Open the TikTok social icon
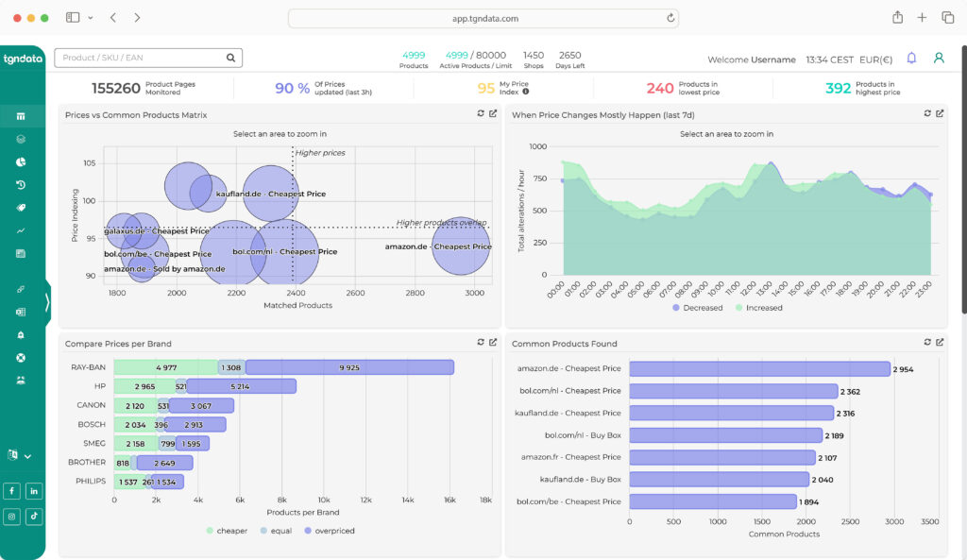967x560 pixels. tap(34, 516)
